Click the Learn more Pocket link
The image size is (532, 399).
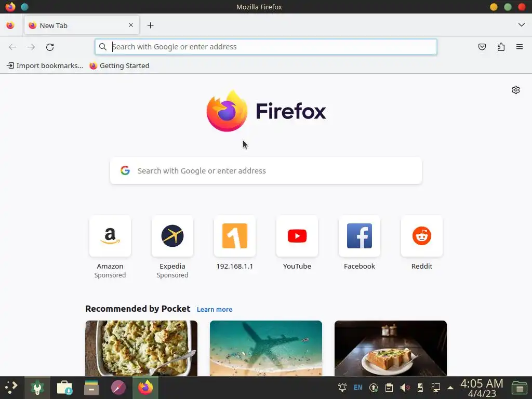click(x=215, y=310)
